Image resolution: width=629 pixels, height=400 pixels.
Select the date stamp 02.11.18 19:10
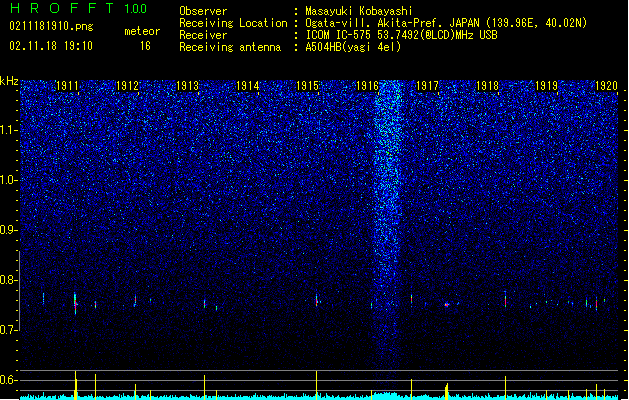pyautogui.click(x=51, y=46)
